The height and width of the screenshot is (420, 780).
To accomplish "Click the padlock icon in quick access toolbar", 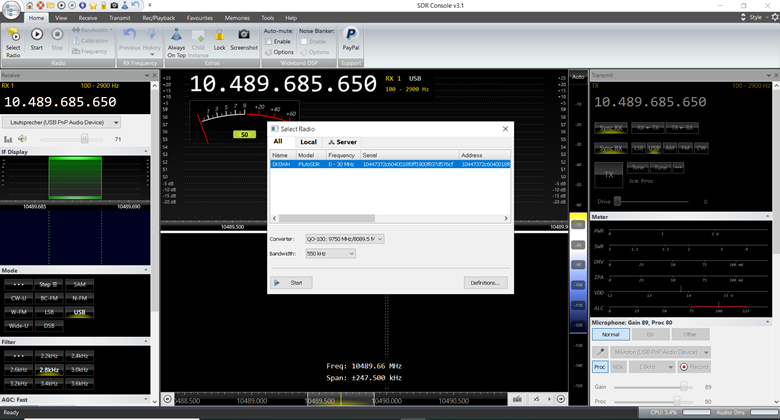I will [x=103, y=5].
